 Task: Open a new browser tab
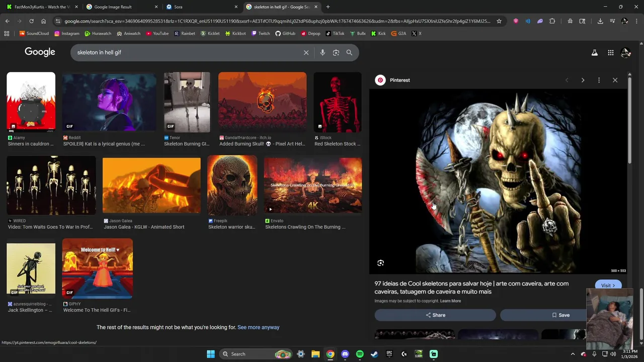328,7
